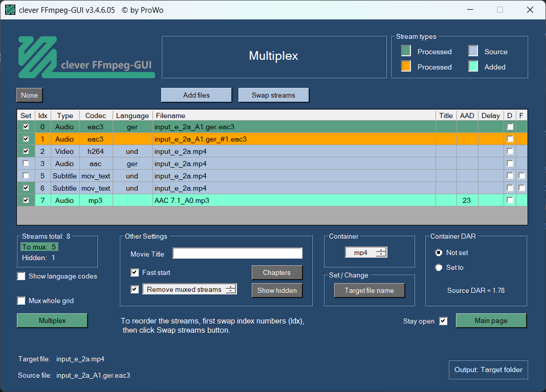Click the clever FFmpeg-GUI logo
Image resolution: width=546 pixels, height=392 pixels.
point(86,57)
